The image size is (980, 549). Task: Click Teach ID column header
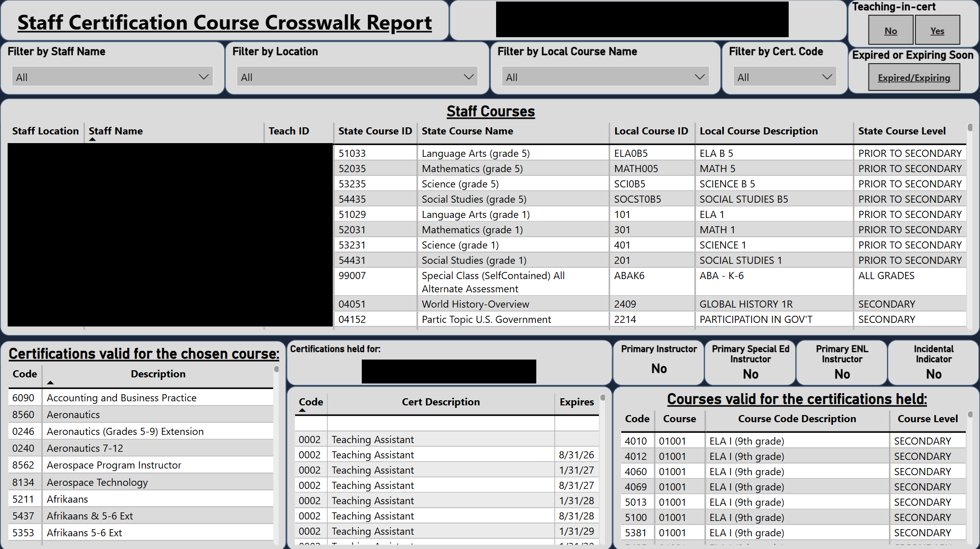pos(289,131)
